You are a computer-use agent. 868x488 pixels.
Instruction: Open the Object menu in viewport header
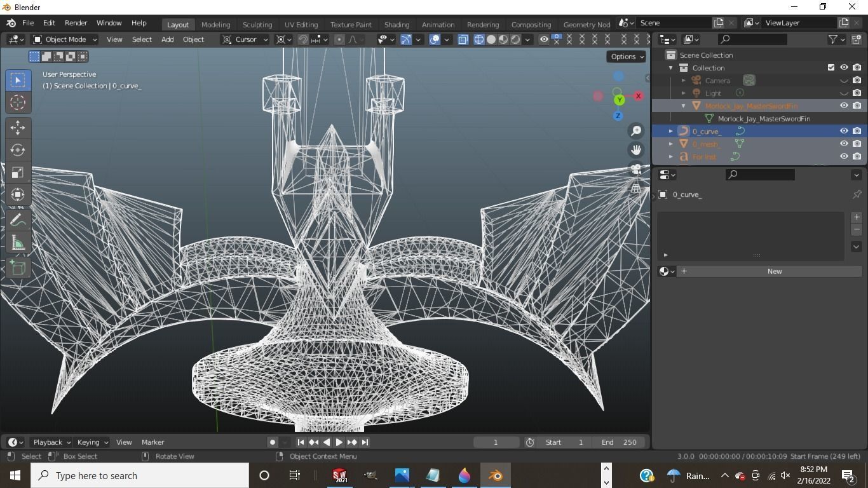193,39
